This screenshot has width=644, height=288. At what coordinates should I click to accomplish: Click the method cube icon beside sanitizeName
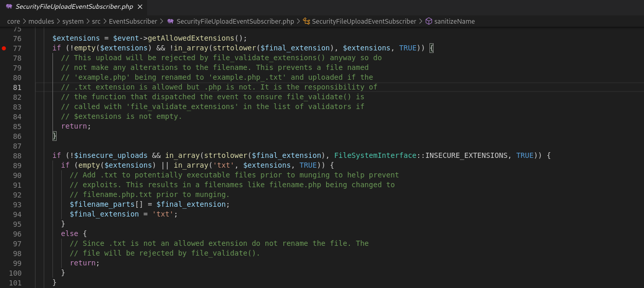[x=428, y=22]
